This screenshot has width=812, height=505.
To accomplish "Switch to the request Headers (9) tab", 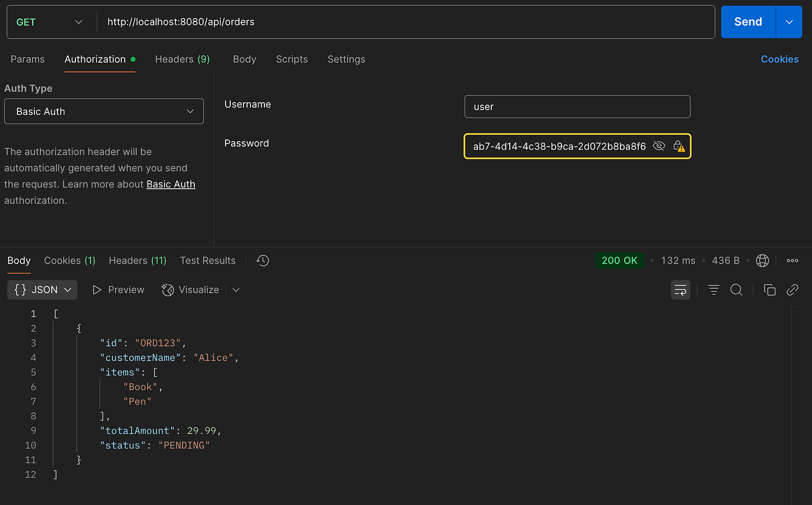I will click(x=182, y=59).
